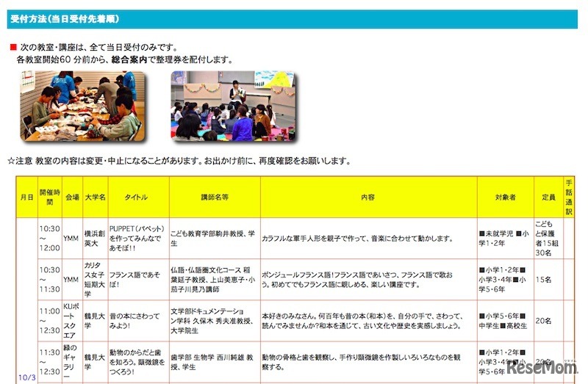This screenshot has width=588, height=384.
Task: Select the "内容" column header
Action: (x=369, y=197)
